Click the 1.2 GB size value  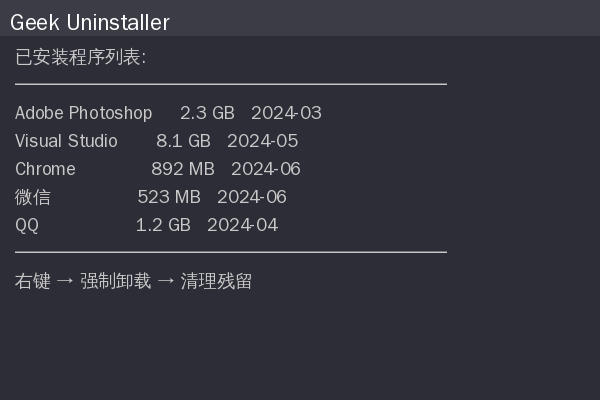163,225
